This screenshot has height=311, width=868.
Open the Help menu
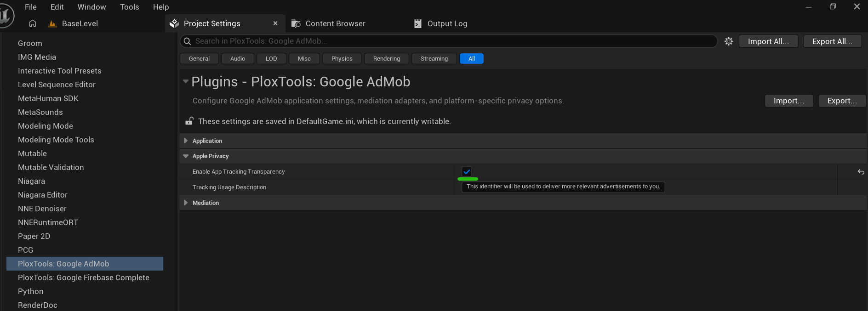tap(161, 7)
